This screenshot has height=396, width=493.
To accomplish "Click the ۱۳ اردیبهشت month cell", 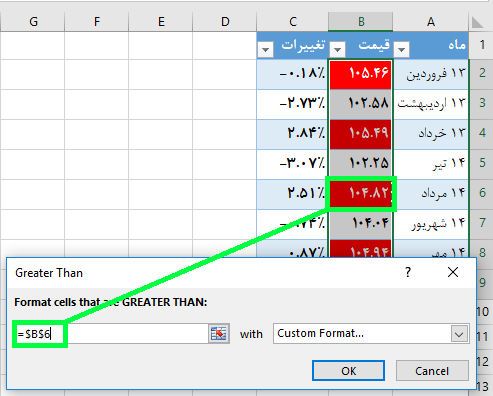I will tap(431, 104).
